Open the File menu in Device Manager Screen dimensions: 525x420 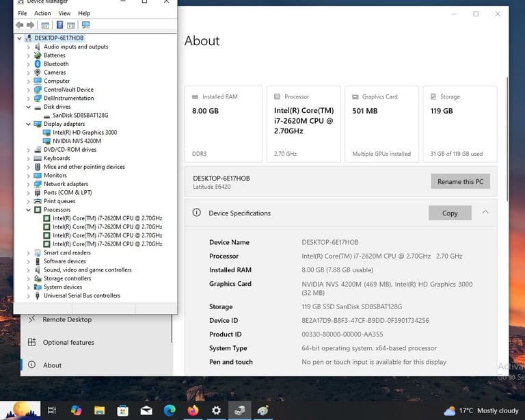(23, 14)
